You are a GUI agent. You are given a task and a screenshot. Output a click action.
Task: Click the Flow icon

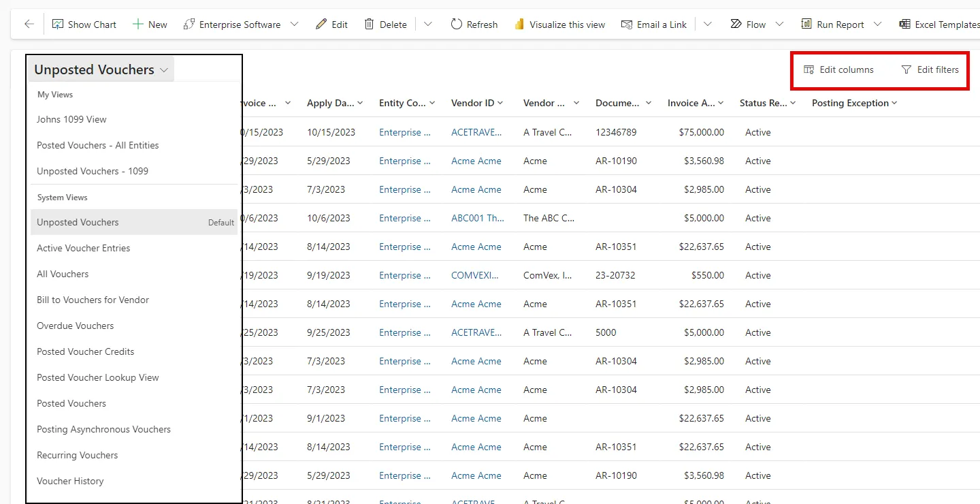click(x=736, y=25)
